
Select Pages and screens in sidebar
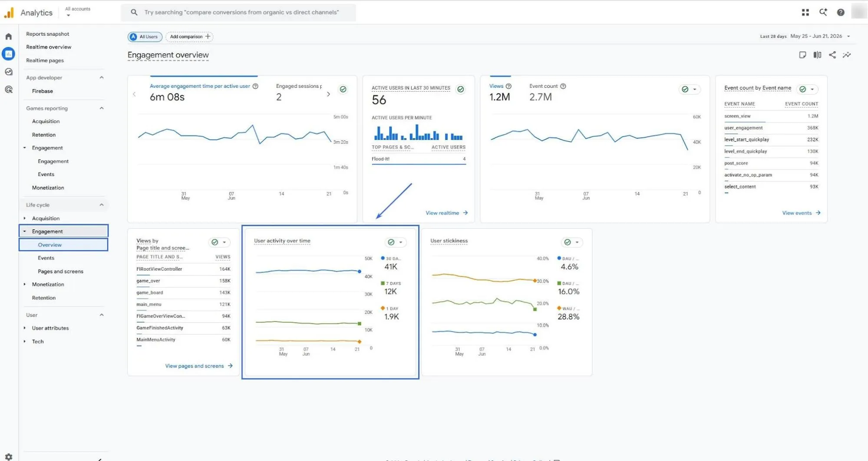(x=60, y=271)
